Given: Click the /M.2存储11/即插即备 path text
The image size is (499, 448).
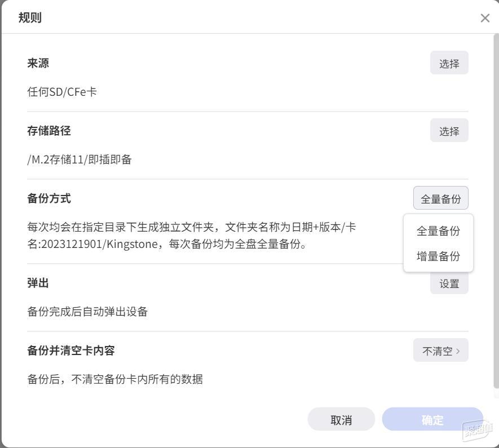Looking at the screenshot, I should point(80,159).
